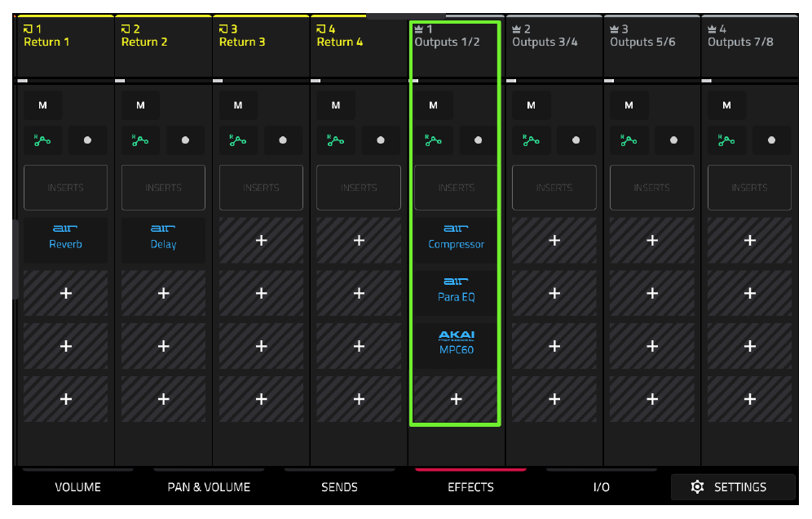This screenshot has width=812, height=519.
Task: Add effect to Outputs 3/4 third insert slot
Action: (554, 346)
